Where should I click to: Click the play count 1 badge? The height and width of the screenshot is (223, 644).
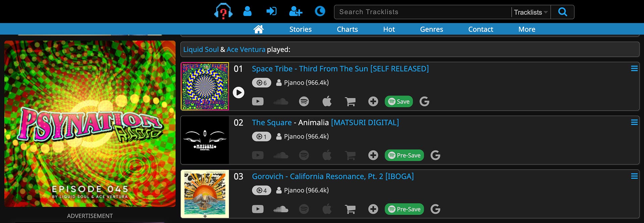point(261,136)
